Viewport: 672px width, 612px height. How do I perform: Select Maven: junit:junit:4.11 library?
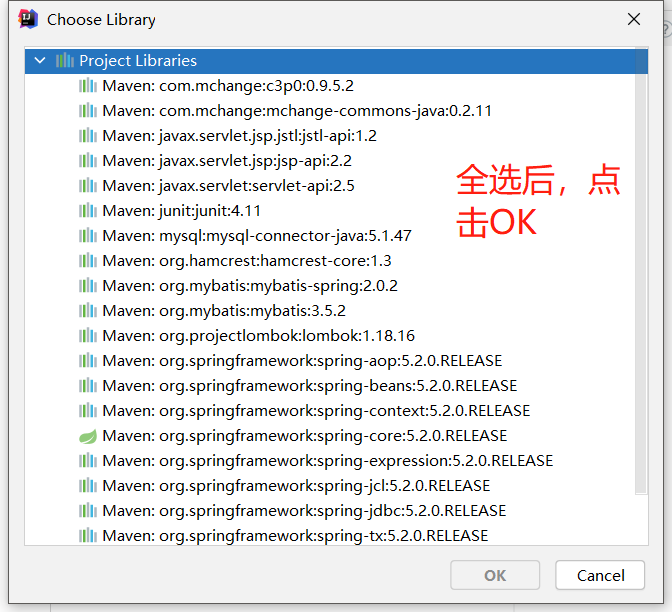(x=181, y=211)
